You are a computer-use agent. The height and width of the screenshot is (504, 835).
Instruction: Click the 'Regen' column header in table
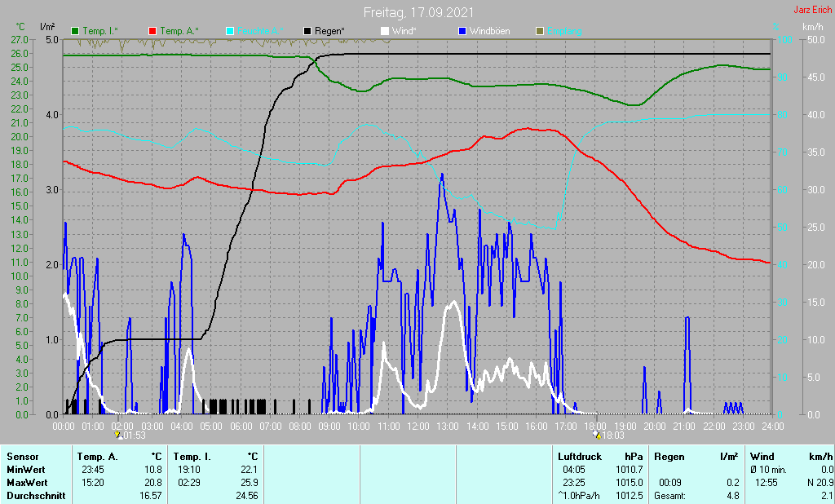pos(669,457)
